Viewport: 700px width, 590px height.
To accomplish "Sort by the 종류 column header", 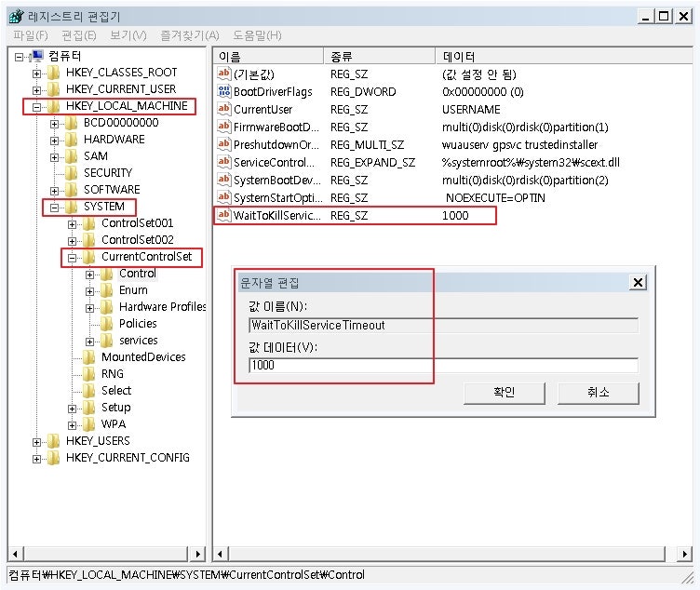I will [x=380, y=56].
